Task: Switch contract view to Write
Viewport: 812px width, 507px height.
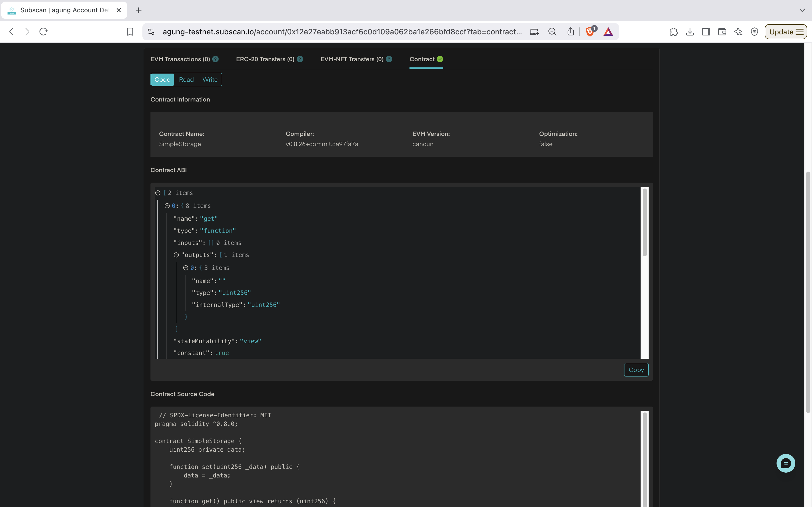Action: click(x=210, y=79)
